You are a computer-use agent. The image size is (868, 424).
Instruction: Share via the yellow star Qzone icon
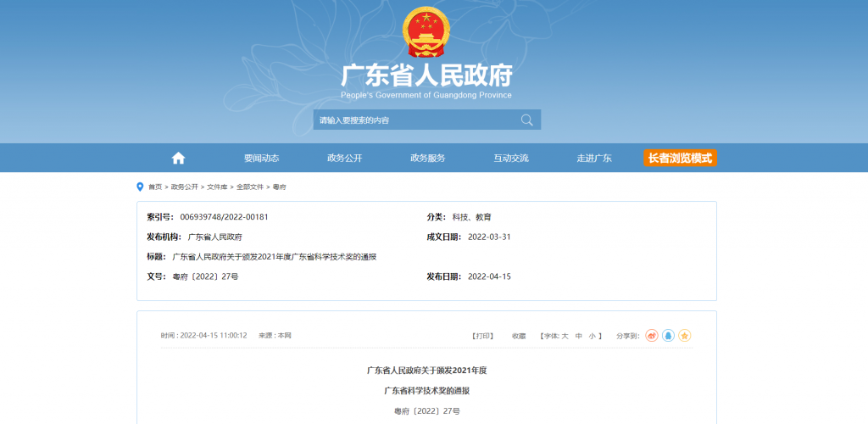click(684, 336)
